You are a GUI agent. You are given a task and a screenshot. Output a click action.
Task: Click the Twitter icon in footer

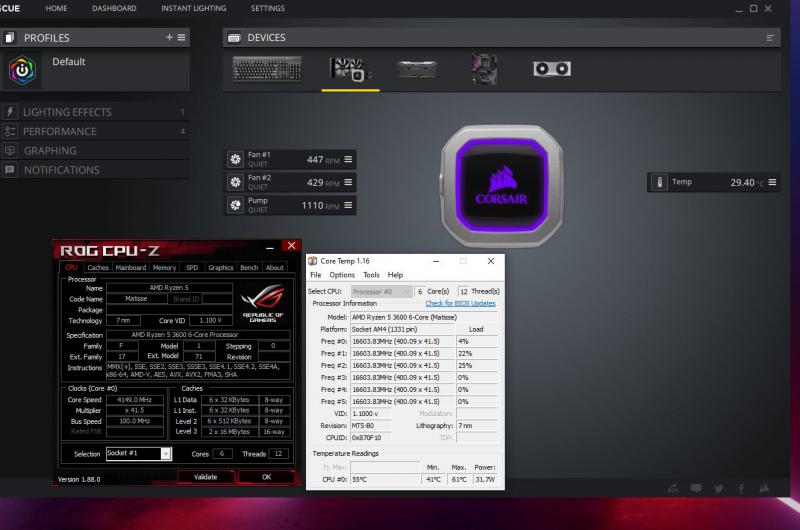pyautogui.click(x=718, y=488)
